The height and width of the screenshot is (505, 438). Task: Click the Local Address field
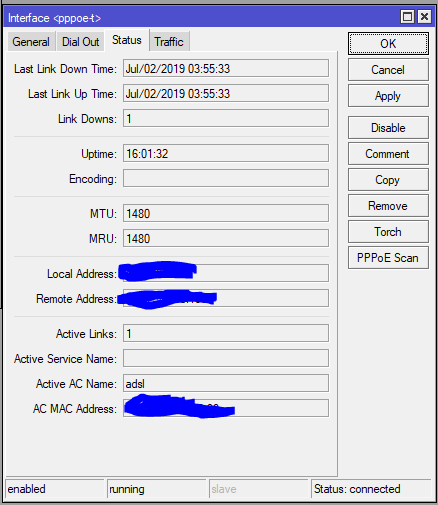click(226, 273)
